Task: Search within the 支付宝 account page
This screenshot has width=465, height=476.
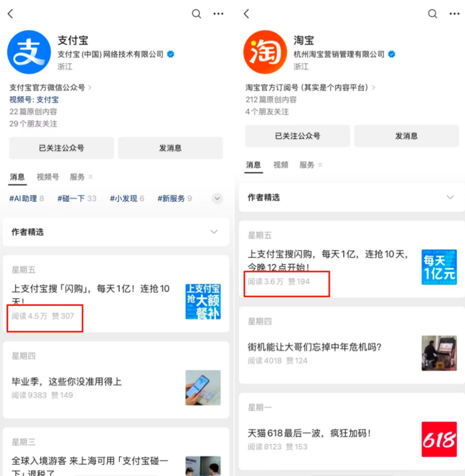Action: (196, 14)
